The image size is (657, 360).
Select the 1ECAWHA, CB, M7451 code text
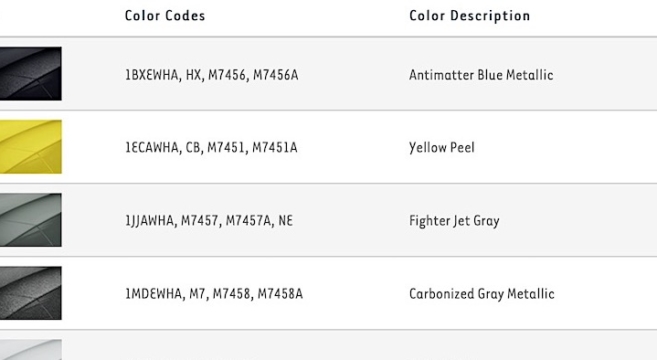(x=185, y=148)
